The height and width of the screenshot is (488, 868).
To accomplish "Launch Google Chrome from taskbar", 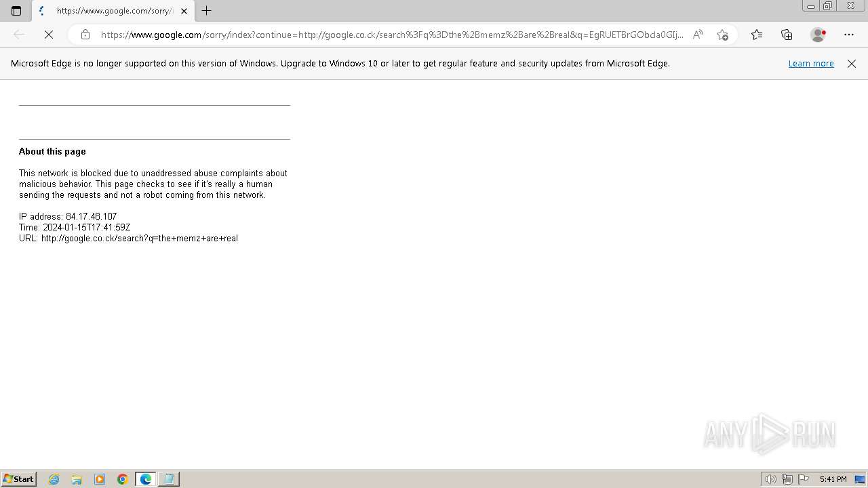I will [x=123, y=479].
